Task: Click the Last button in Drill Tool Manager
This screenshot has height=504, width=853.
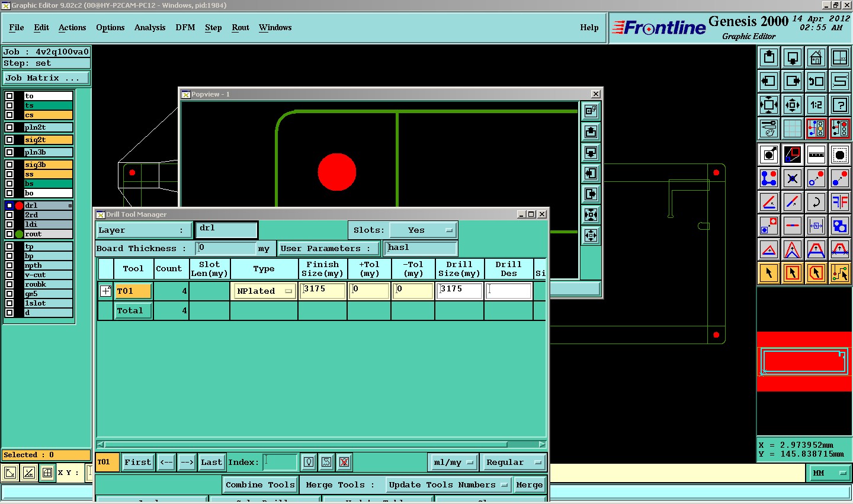Action: (x=211, y=462)
